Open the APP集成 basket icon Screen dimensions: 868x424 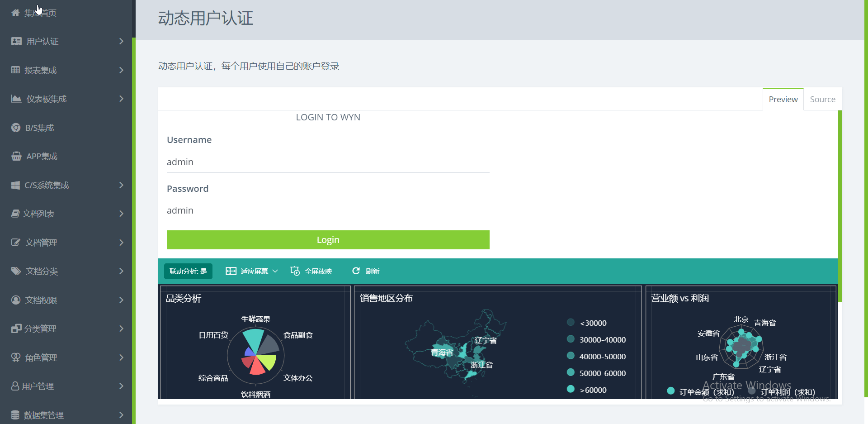(16, 156)
